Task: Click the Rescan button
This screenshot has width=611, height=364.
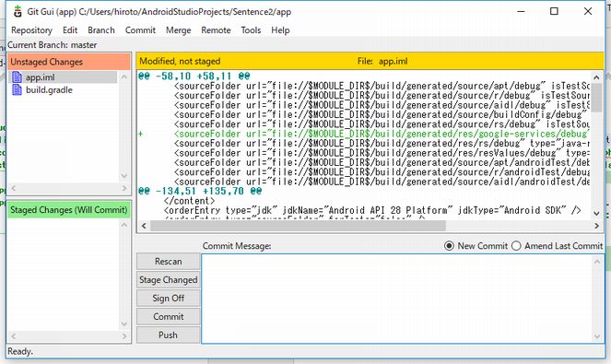Action: [169, 261]
